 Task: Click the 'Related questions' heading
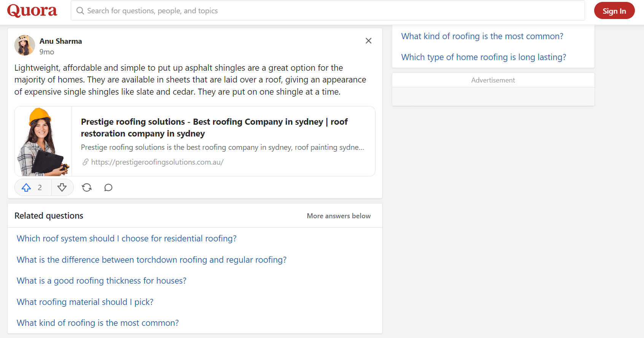[49, 216]
